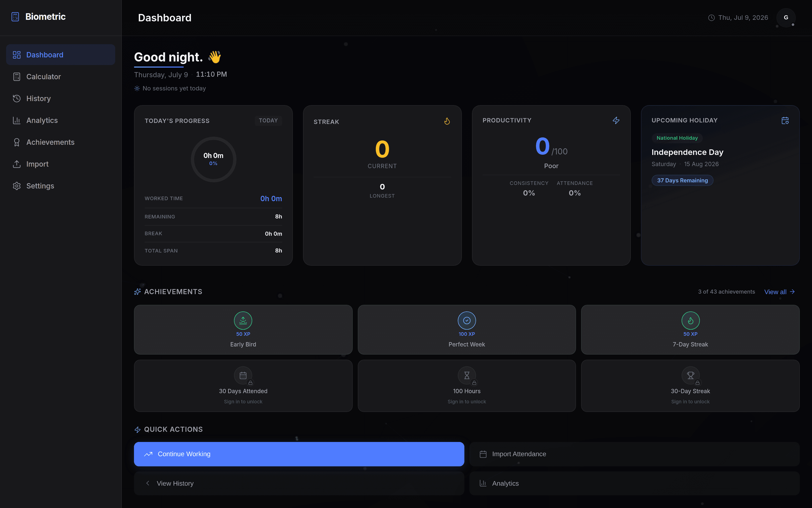Click the Import Attendance quick action

click(x=634, y=454)
